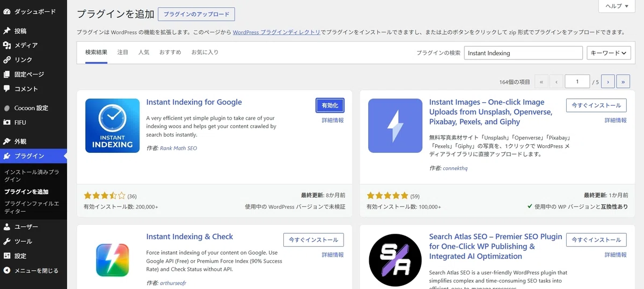Click 有効インストール数: 100,000+ text
Viewport: 644px width, 289px height.
(404, 207)
